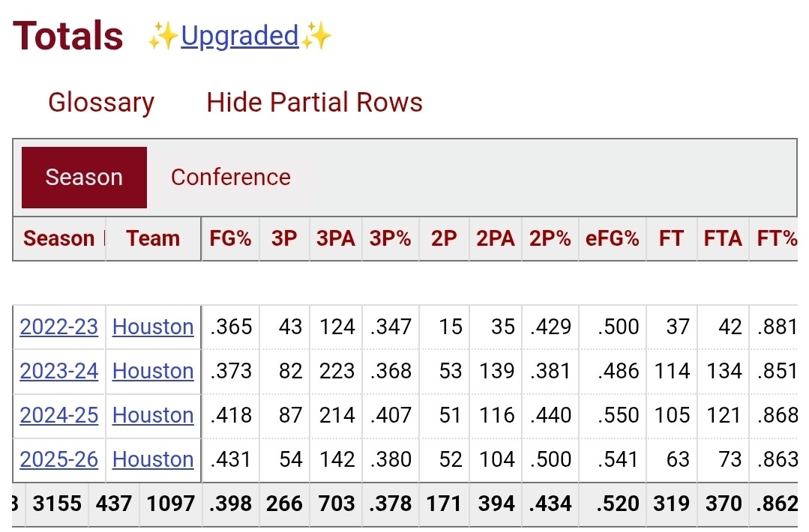Select the Season tab
809x532 pixels.
84,178
